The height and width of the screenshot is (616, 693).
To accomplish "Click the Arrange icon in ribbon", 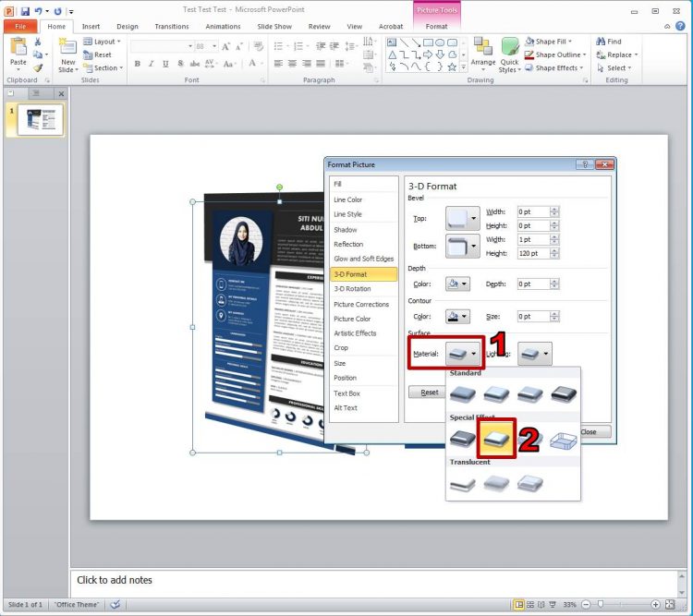I will tap(482, 54).
